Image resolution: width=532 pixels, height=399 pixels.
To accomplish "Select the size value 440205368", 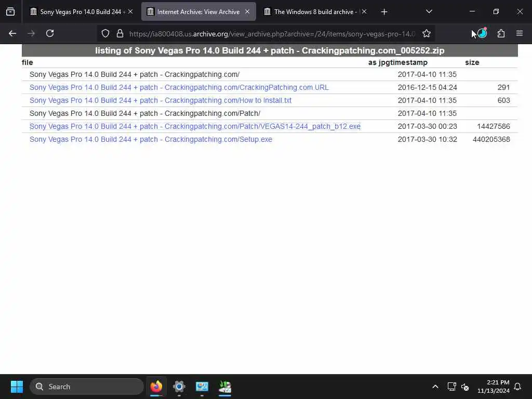I will pos(491,139).
